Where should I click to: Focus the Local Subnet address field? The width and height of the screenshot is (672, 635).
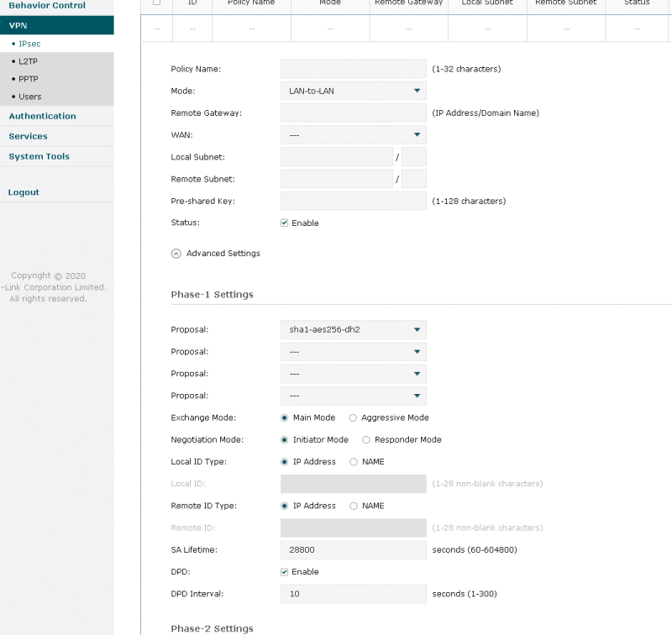tap(337, 157)
